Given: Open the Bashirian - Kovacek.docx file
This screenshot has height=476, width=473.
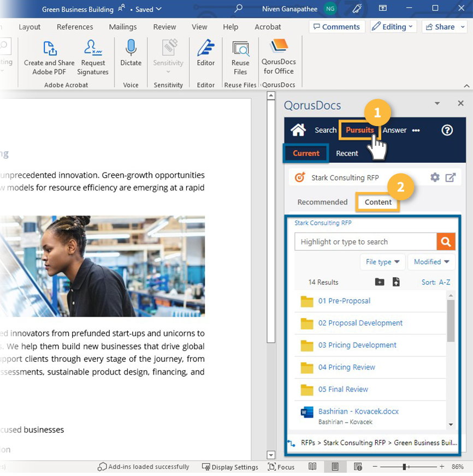Looking at the screenshot, I should [x=358, y=411].
